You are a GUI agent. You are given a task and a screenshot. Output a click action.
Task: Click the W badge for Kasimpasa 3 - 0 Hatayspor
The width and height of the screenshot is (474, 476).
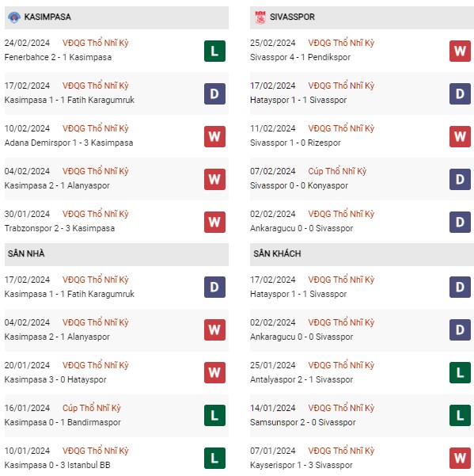[214, 372]
